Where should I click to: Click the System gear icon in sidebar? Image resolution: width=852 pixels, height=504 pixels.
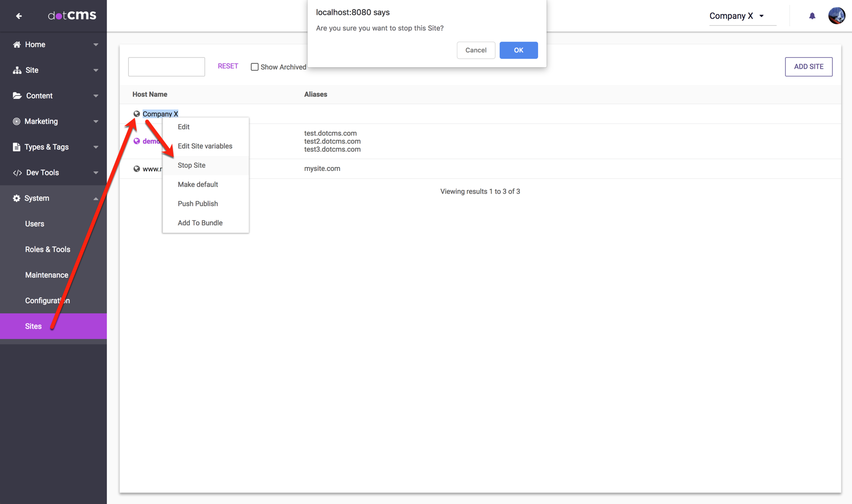coord(17,198)
